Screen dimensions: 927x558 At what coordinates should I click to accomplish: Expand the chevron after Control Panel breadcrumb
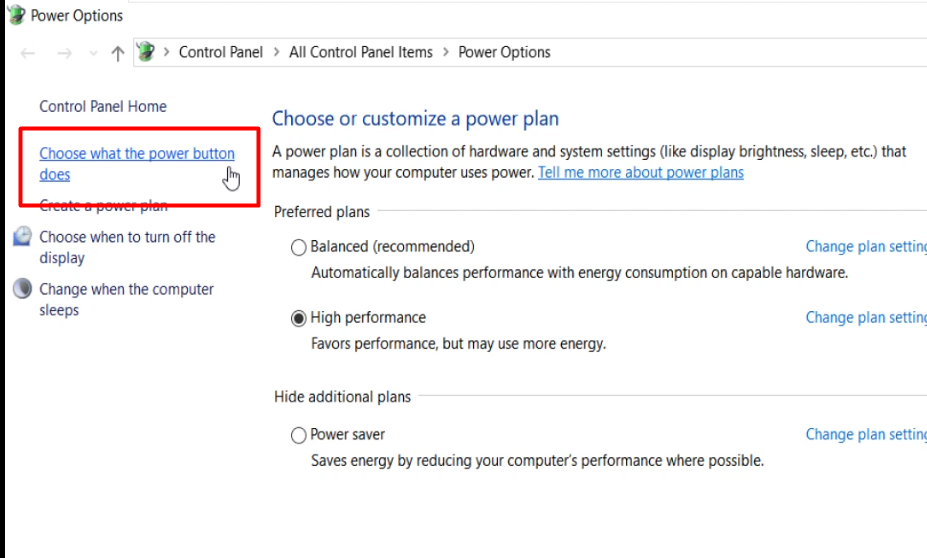[x=276, y=52]
